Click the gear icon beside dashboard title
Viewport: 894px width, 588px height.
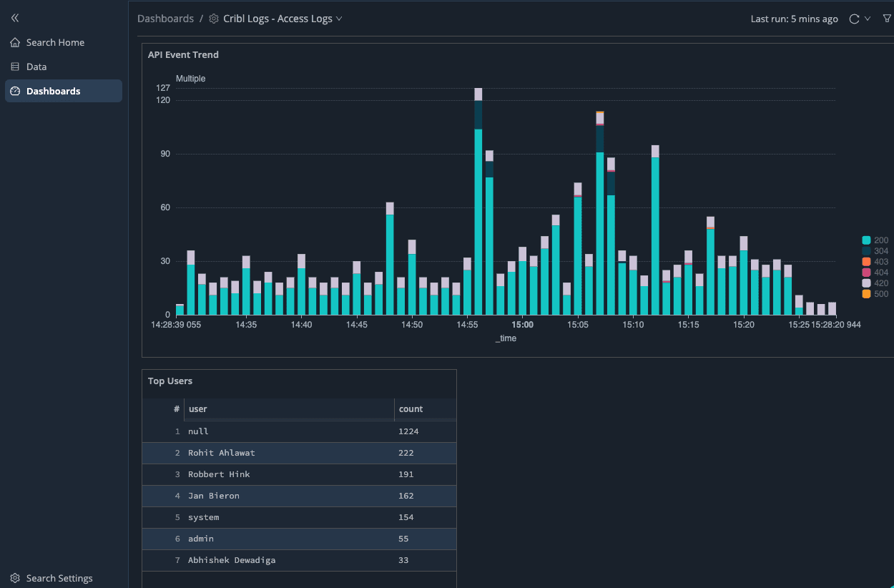[213, 19]
